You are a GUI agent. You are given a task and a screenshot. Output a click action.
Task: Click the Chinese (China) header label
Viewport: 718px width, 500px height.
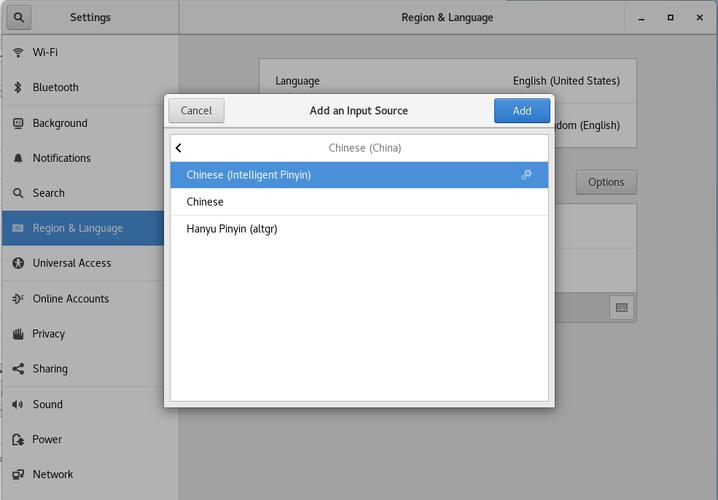click(364, 148)
